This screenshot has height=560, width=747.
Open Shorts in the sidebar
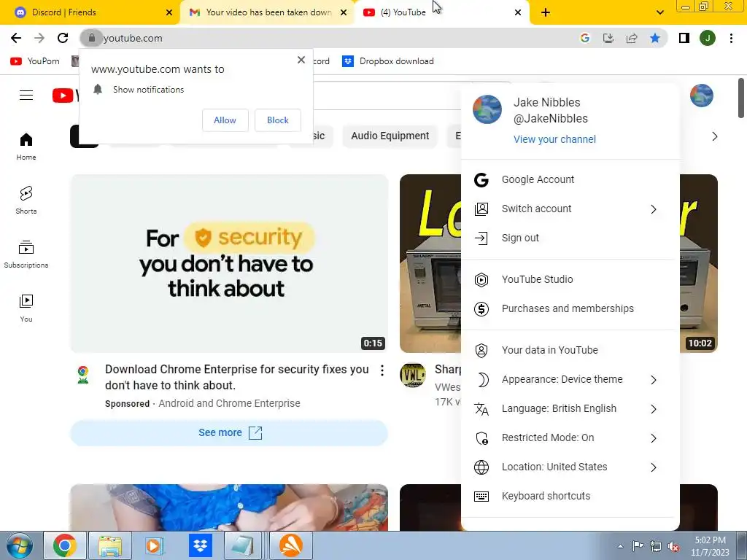26,200
